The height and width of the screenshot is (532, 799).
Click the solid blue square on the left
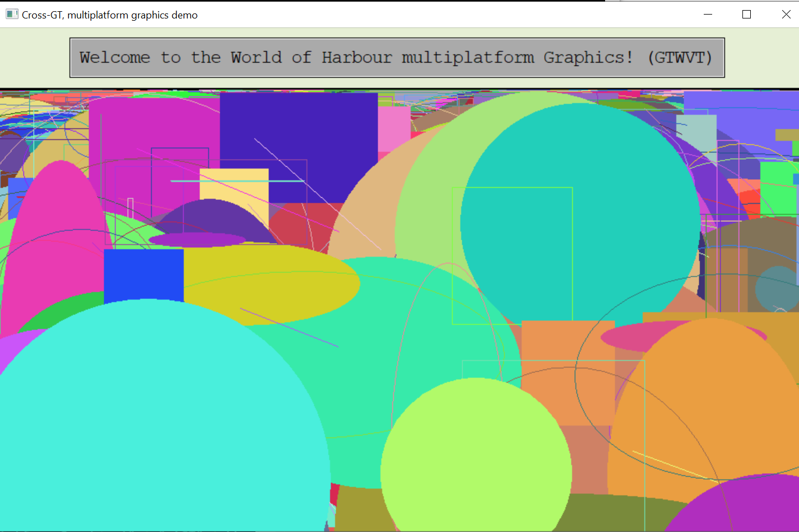[x=143, y=276]
